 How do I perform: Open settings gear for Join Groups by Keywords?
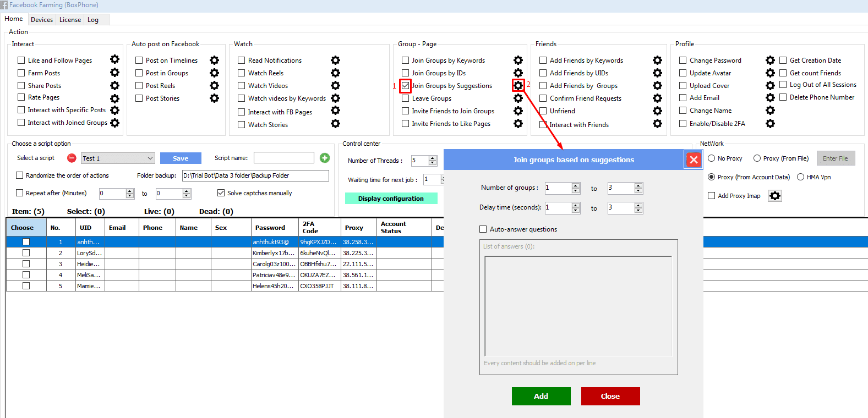point(518,60)
